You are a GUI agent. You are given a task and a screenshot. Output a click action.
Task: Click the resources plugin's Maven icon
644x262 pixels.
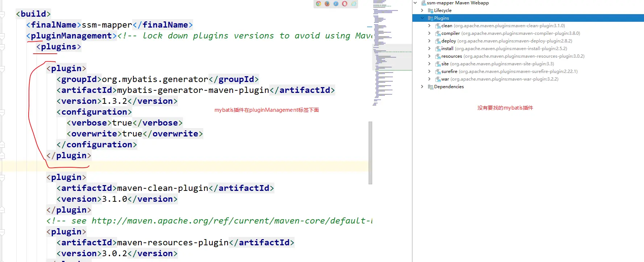438,56
